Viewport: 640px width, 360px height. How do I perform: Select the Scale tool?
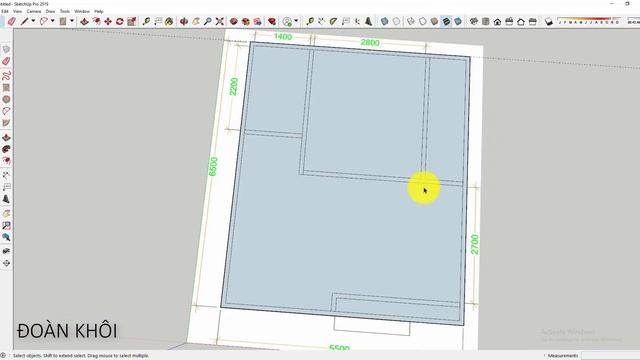click(x=131, y=21)
